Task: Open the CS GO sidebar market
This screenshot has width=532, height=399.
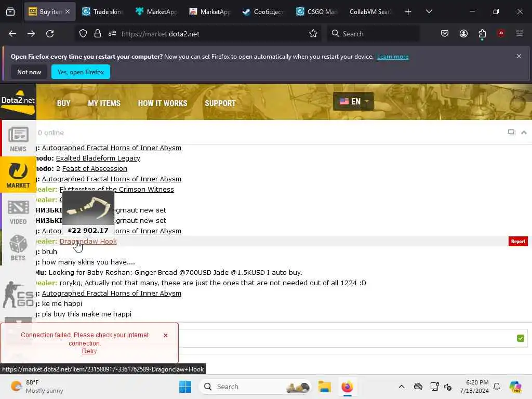Action: 18,295
